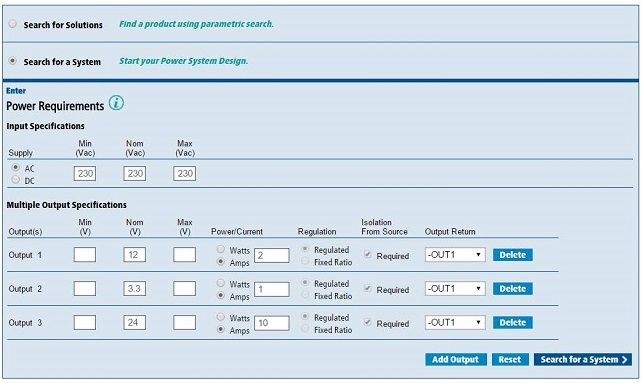Delete Output 2 row
Viewport: 642px width, 383px height.
513,289
